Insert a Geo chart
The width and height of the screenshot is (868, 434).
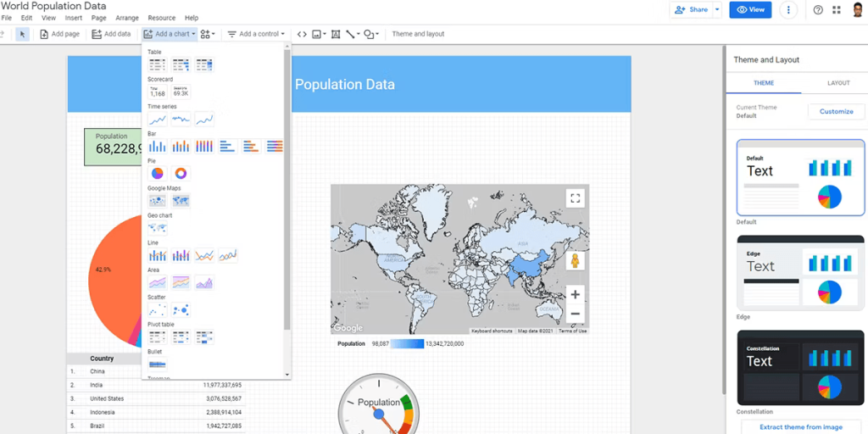157,228
